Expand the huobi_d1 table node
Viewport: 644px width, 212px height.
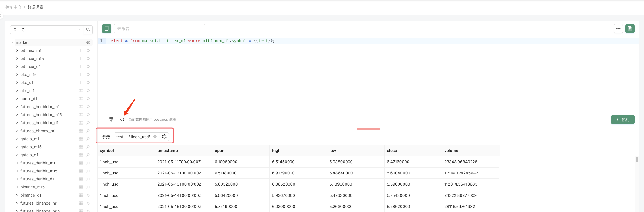pyautogui.click(x=17, y=99)
